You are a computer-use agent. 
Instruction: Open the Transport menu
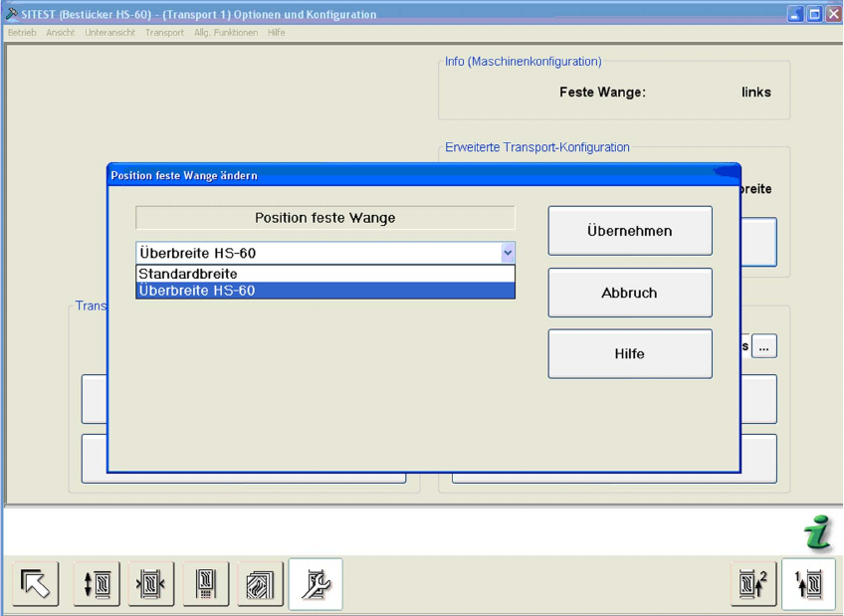click(x=164, y=33)
